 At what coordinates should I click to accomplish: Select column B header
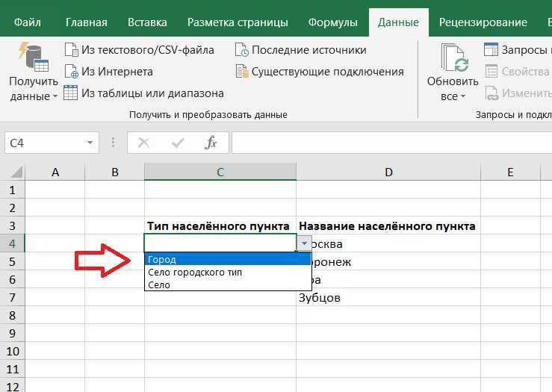click(115, 172)
